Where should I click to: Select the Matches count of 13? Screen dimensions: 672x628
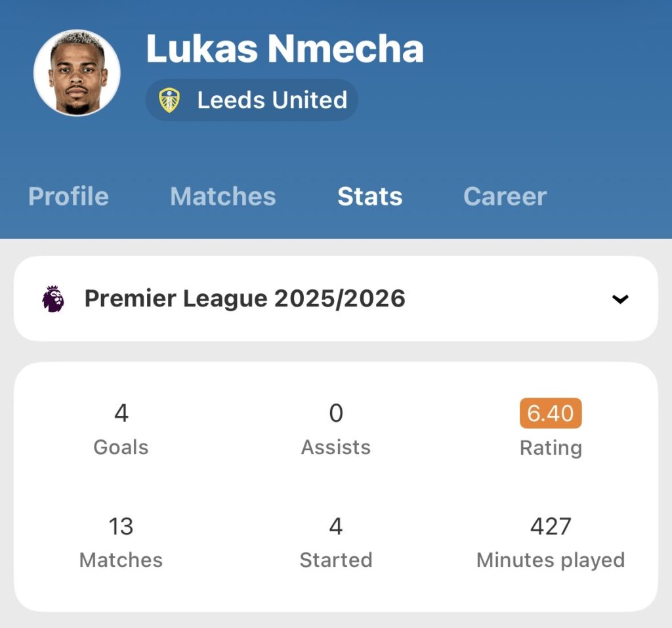(x=121, y=526)
